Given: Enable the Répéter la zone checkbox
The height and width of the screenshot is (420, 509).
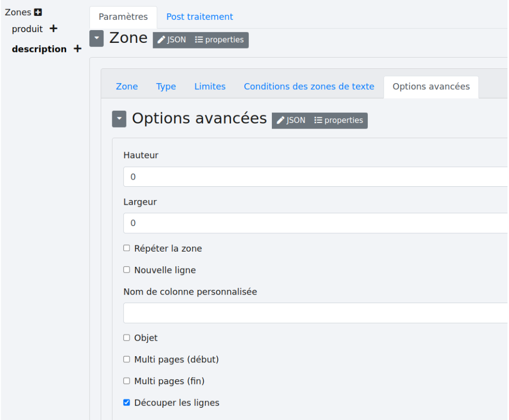Looking at the screenshot, I should pyautogui.click(x=126, y=249).
